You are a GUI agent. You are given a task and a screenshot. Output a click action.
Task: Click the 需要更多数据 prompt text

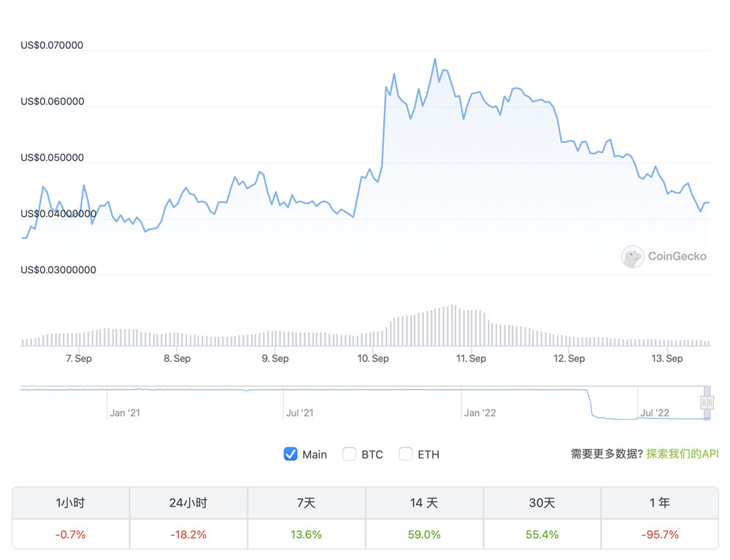pos(607,454)
